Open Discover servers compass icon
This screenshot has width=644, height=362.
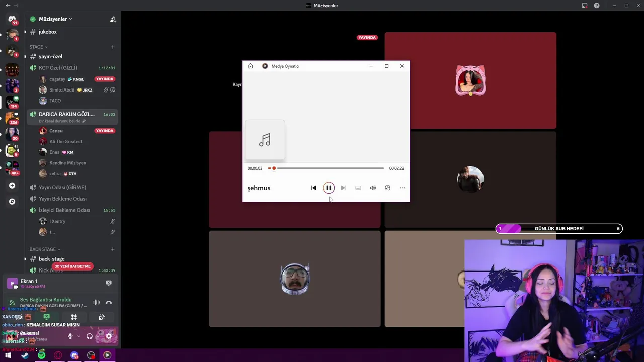[x=12, y=202]
